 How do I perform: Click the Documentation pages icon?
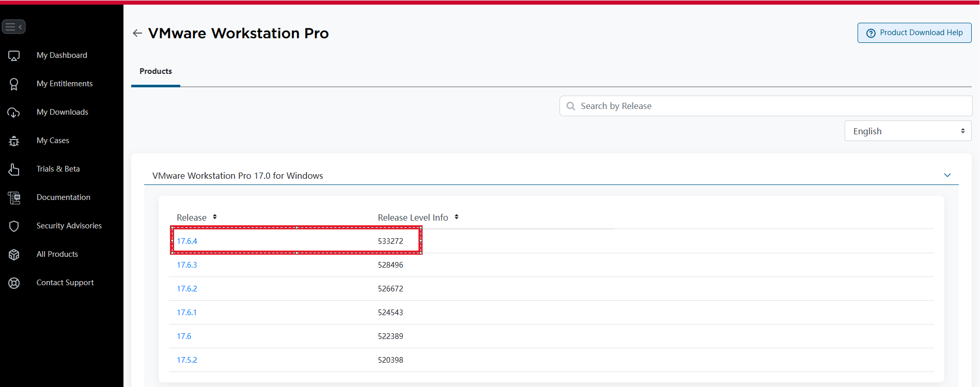[x=14, y=198]
